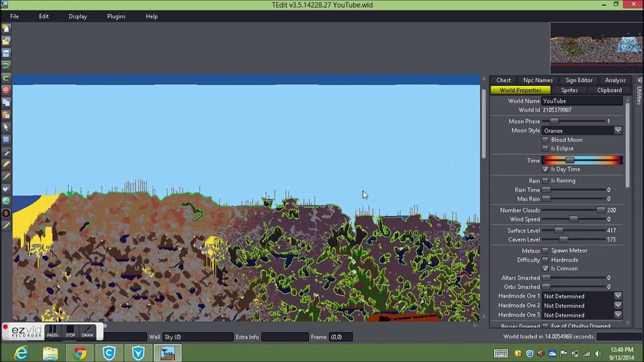
Task: Click the Time of day gradient slider
Action: [582, 160]
